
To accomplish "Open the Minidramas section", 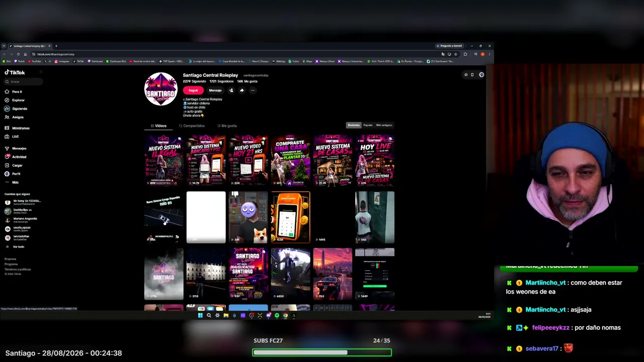I will coord(17,128).
